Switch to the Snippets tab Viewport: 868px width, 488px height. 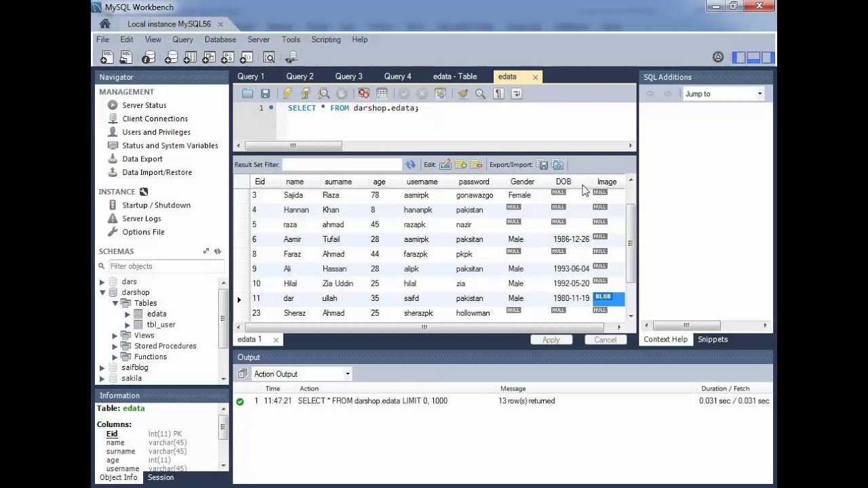pos(713,340)
